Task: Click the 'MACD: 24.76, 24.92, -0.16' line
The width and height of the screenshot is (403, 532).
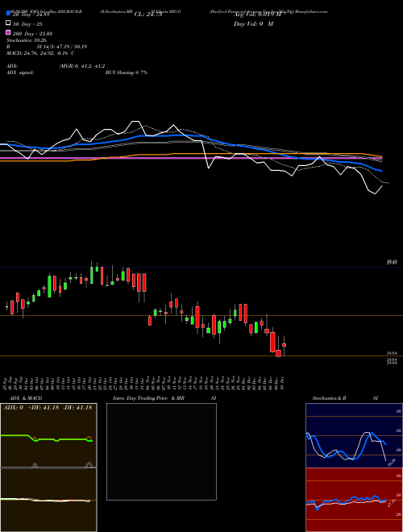Action: click(x=39, y=53)
